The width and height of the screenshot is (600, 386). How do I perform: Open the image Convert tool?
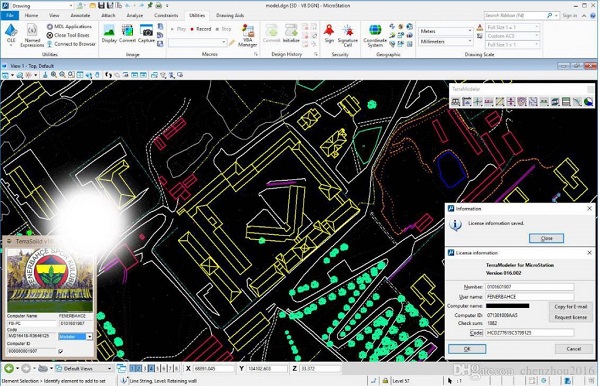127,33
